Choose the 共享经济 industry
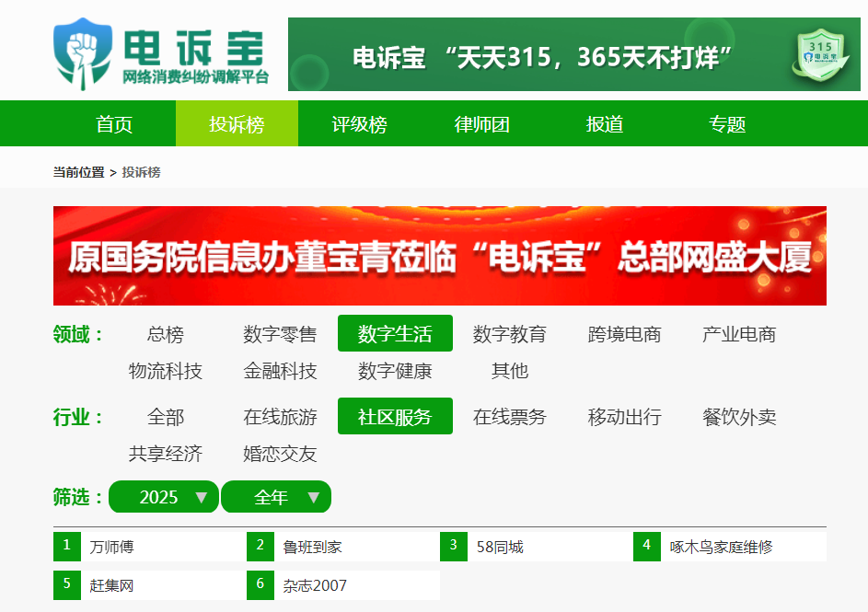 165,454
